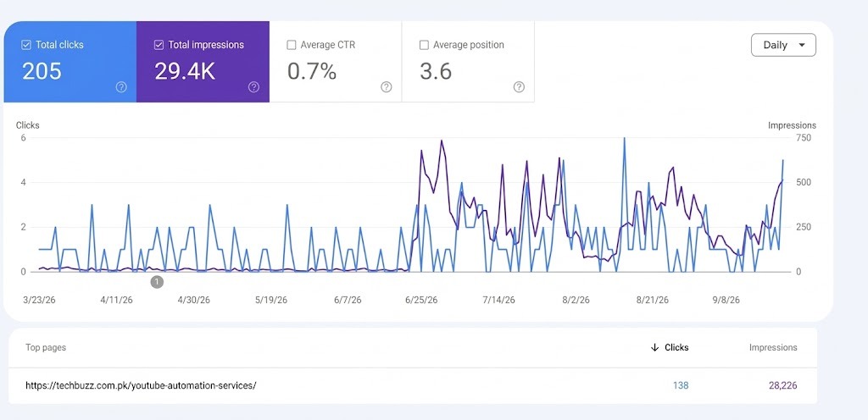The width and height of the screenshot is (868, 420).
Task: Select the Total impressions metric card
Action: coord(203,62)
